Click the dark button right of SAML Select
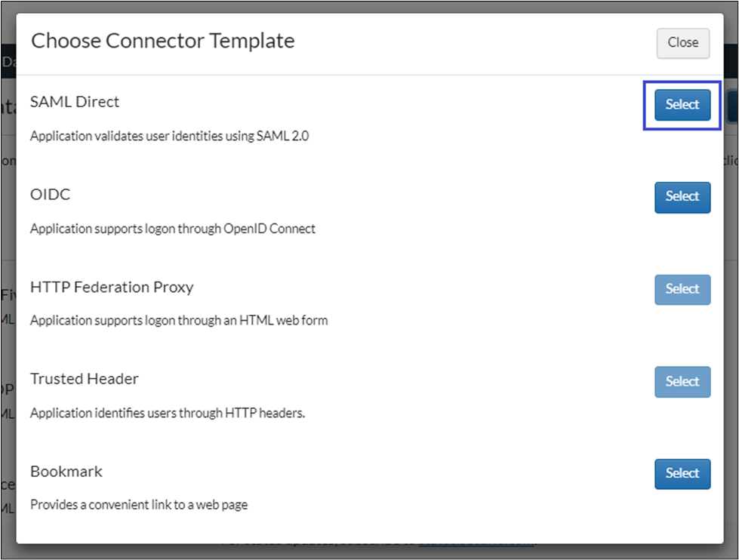Viewport: 739px width, 560px height. pos(732,106)
